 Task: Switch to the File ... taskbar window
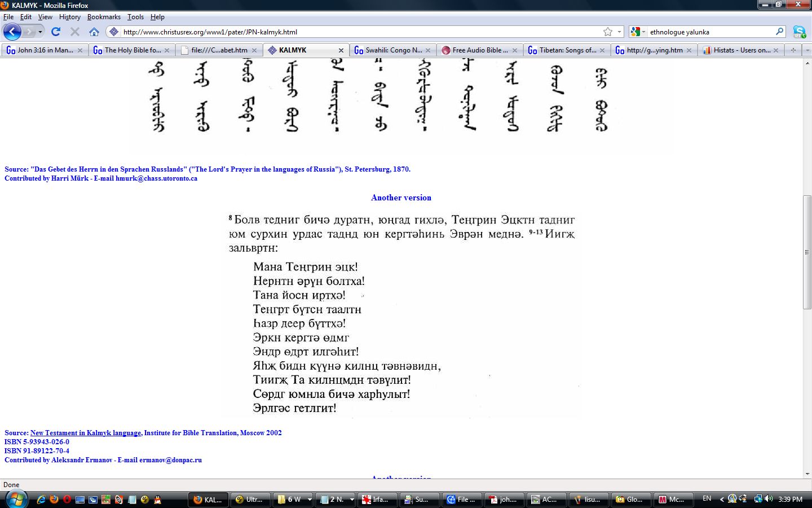pyautogui.click(x=462, y=500)
